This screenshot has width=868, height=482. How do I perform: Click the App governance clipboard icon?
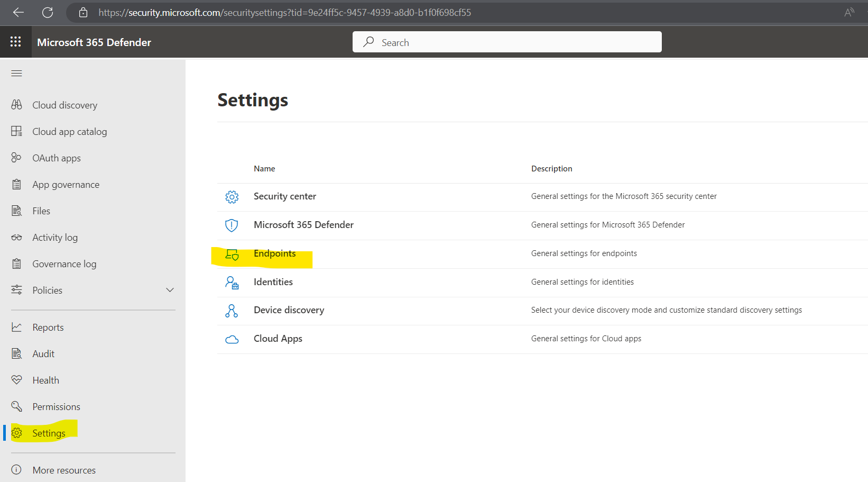(x=17, y=184)
